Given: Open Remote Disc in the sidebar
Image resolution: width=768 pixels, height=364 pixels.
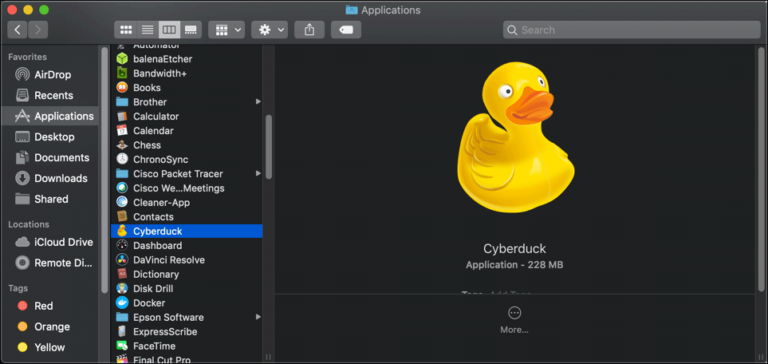Looking at the screenshot, I should click(49, 263).
